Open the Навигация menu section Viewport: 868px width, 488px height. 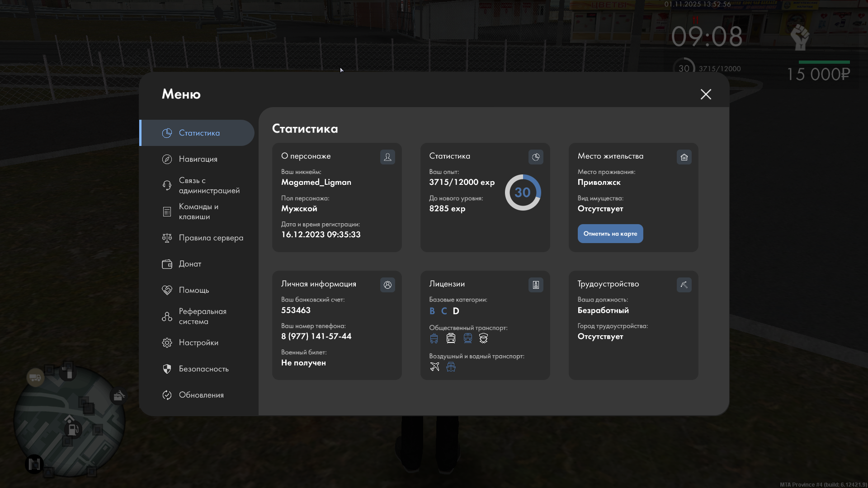point(198,159)
